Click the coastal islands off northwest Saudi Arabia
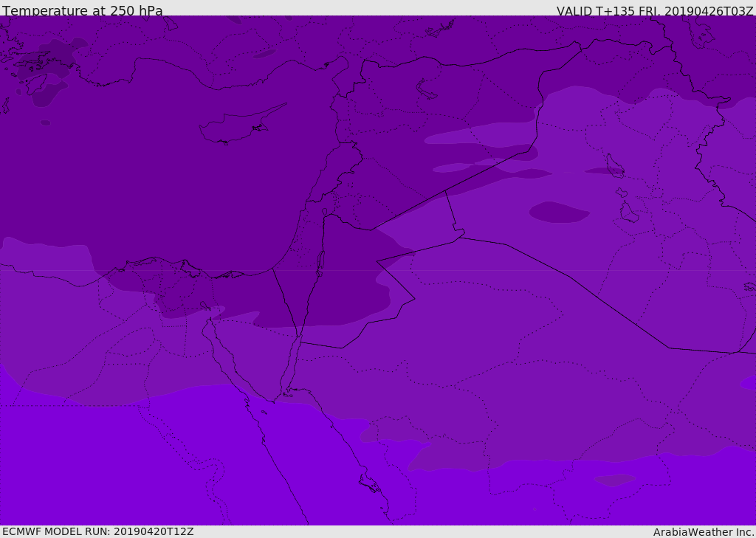Viewport: 756px width, 538px height. coord(369,484)
